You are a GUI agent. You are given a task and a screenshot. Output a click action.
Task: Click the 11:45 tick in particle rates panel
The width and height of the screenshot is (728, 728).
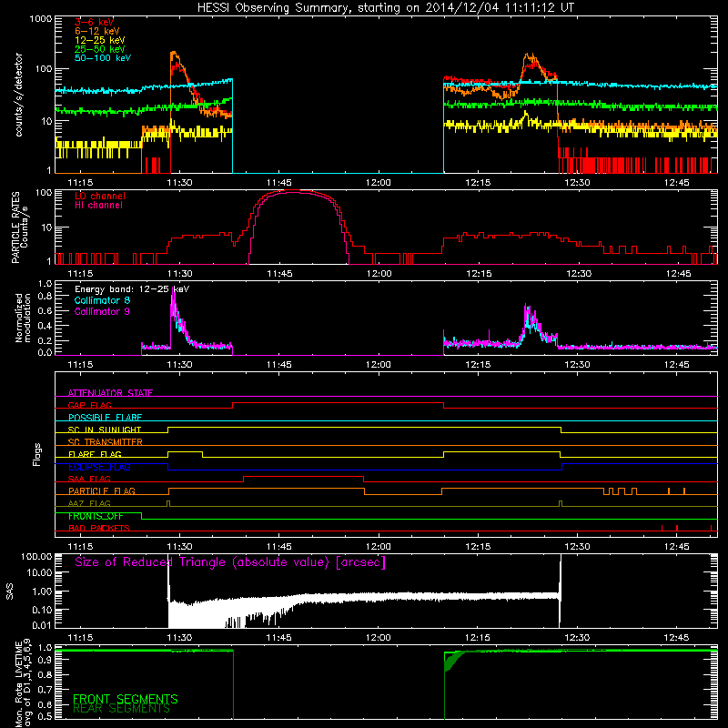(279, 274)
